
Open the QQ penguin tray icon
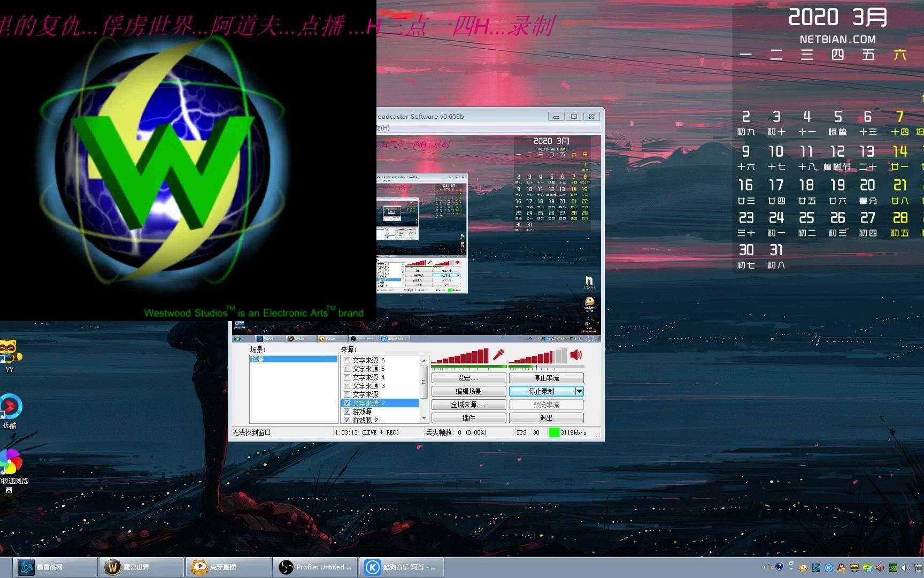(842, 568)
